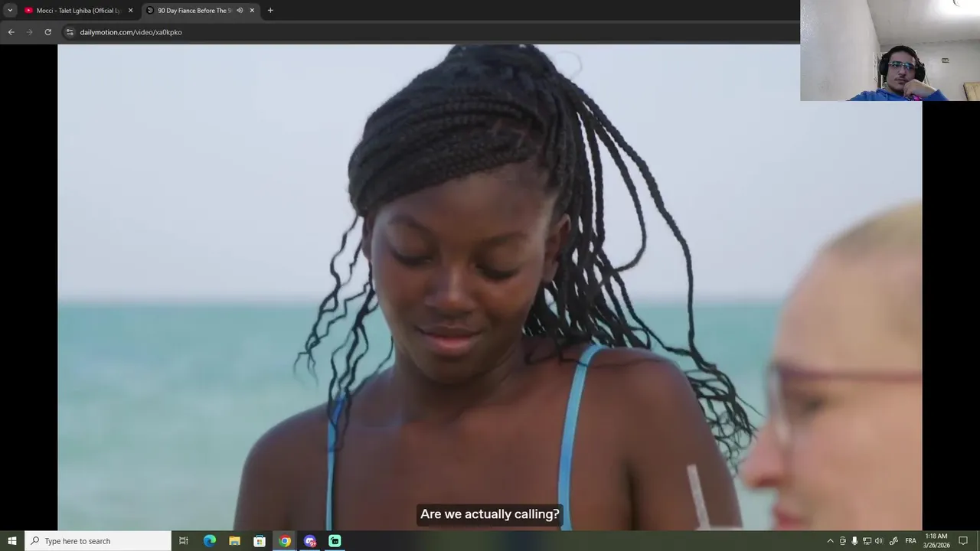Open the Action Center notifications
Viewport: 980px width, 551px height.
[x=963, y=541]
